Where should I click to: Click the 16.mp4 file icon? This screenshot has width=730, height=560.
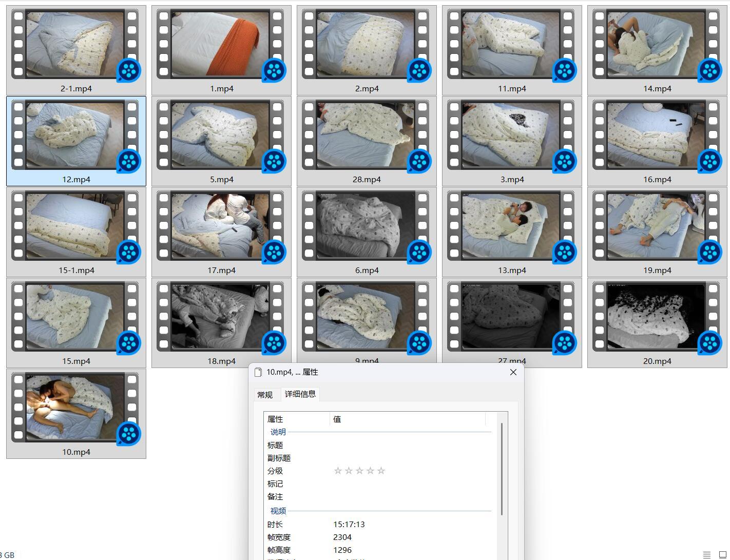(x=657, y=136)
